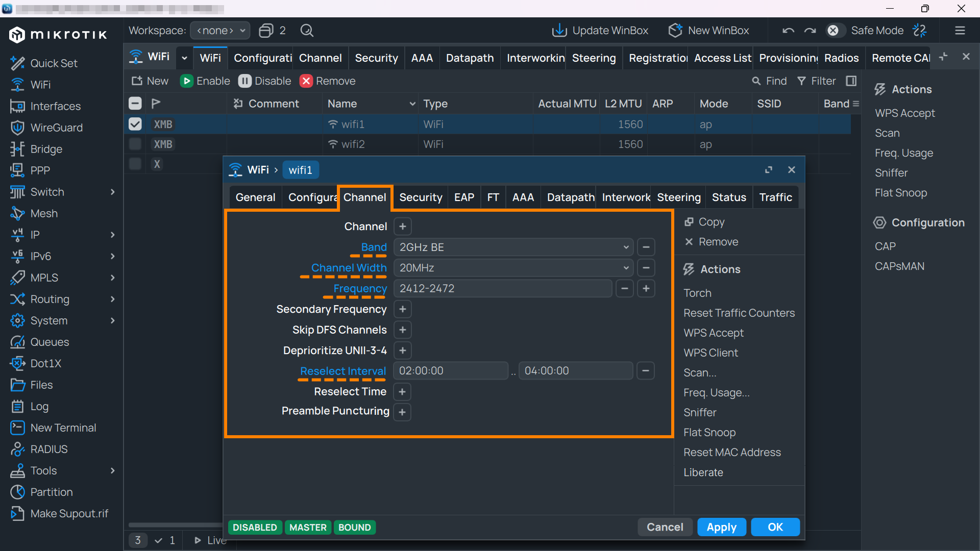Open the Workspace none dropdown

[220, 31]
